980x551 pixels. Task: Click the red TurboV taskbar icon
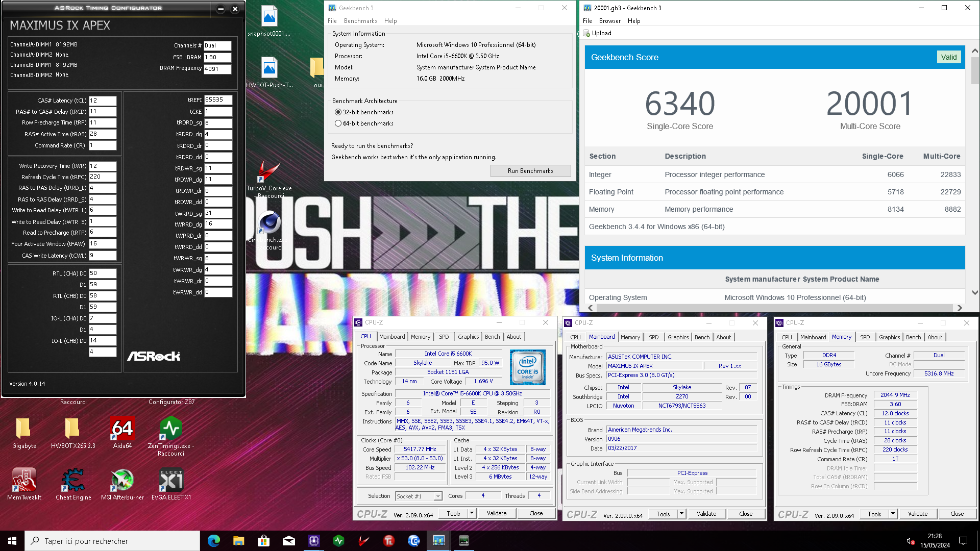point(363,541)
